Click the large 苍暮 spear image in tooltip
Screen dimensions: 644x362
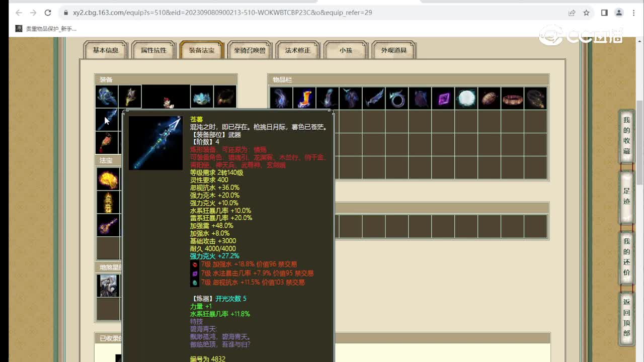click(156, 143)
